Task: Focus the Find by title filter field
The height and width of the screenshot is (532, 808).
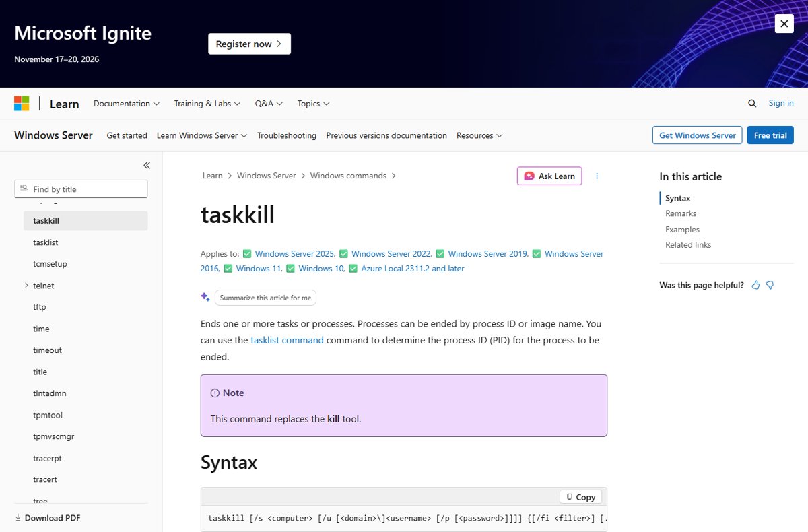Action: (x=81, y=189)
